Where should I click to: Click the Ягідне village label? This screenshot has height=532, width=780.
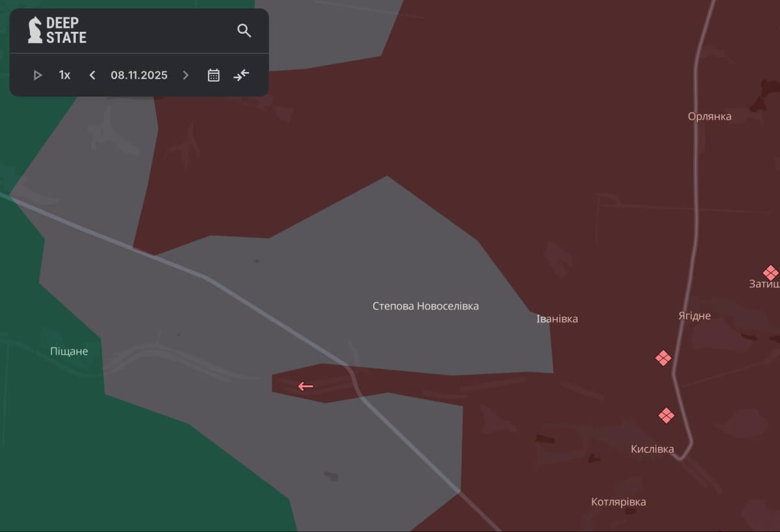(694, 316)
